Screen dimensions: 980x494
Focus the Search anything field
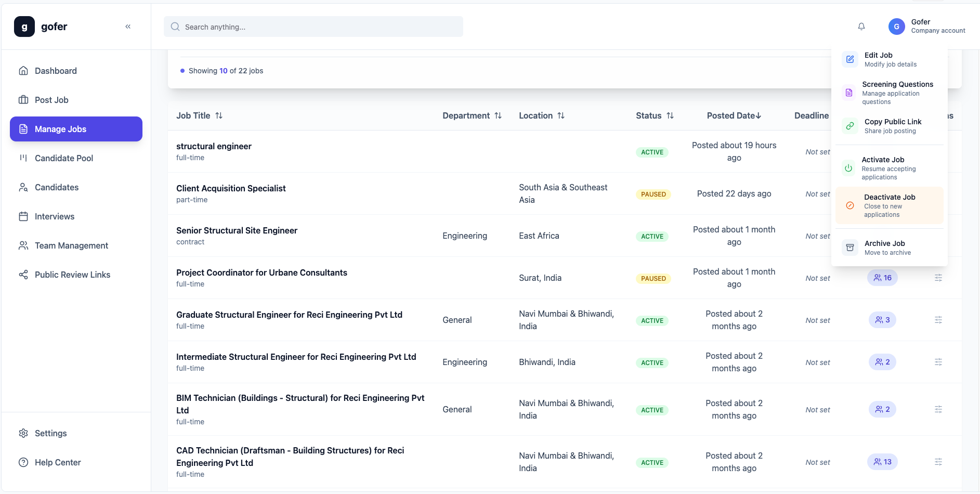[313, 27]
